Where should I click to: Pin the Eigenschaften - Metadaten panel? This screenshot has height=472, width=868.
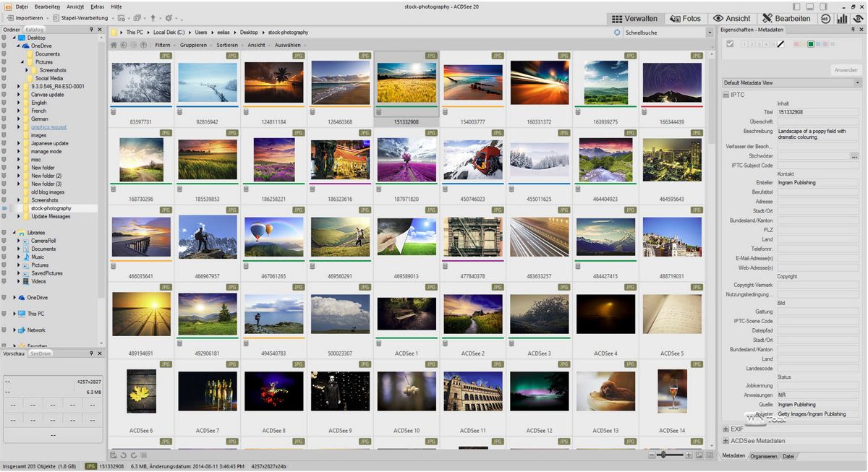click(x=854, y=30)
